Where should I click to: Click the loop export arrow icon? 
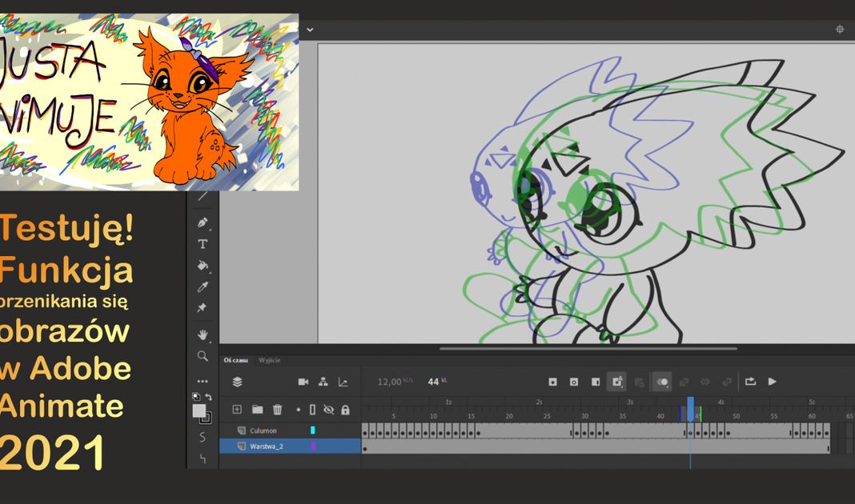pyautogui.click(x=750, y=382)
